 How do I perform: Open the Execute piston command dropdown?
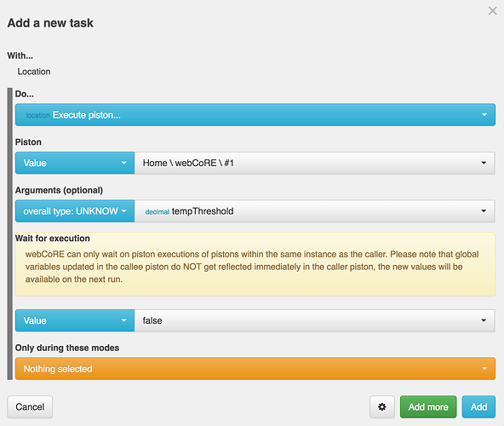(255, 115)
